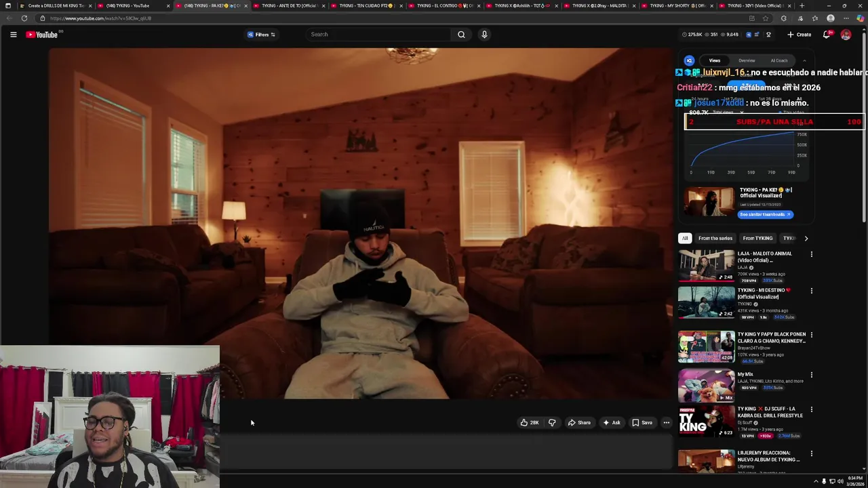
Task: Start voice search with microphone icon
Action: [484, 35]
